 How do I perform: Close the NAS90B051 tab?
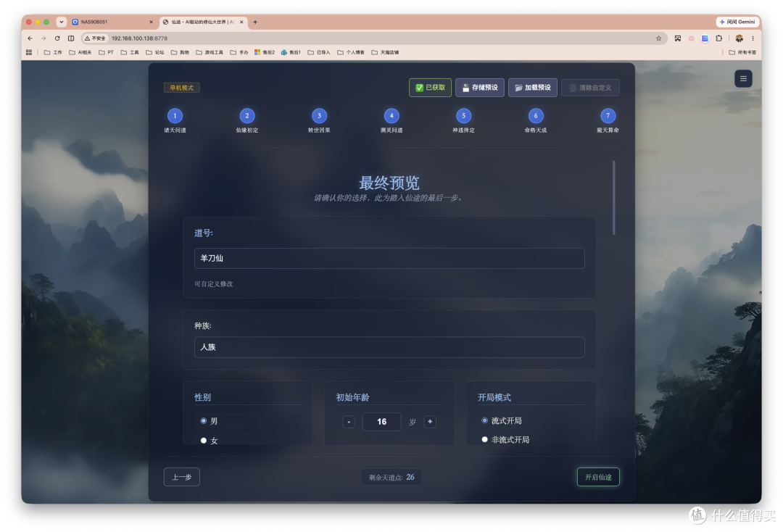[151, 22]
